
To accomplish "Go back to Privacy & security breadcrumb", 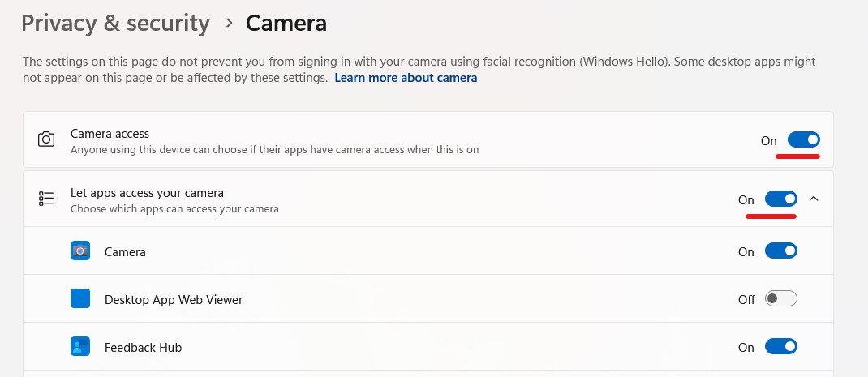I will pyautogui.click(x=116, y=24).
